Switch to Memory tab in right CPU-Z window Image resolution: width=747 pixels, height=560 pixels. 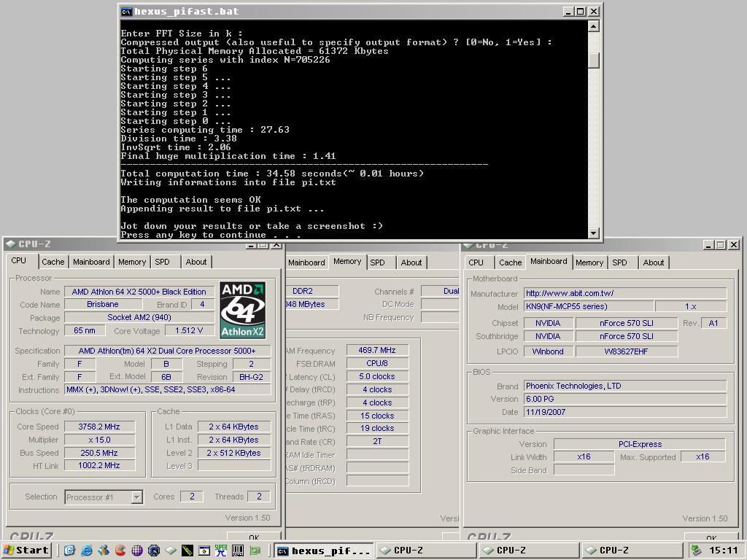point(589,262)
